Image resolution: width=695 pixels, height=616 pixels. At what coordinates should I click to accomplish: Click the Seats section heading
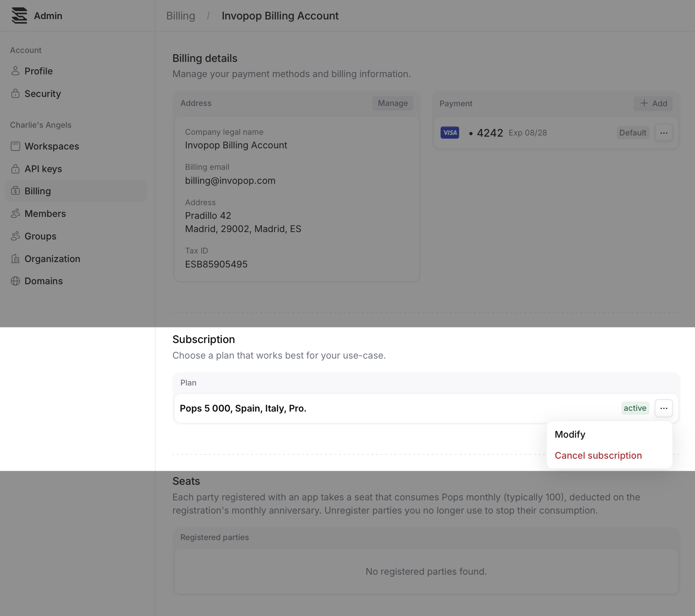pos(186,481)
